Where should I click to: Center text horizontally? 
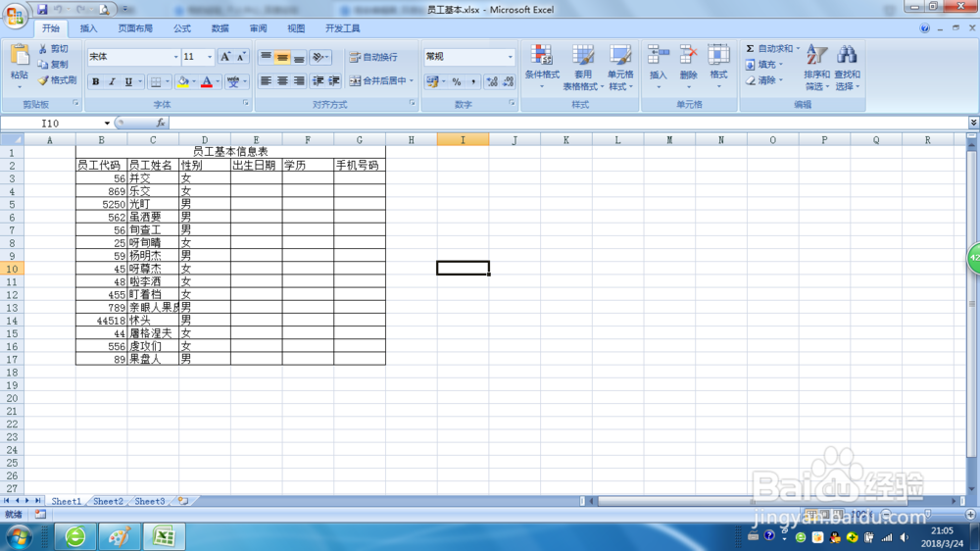point(282,80)
